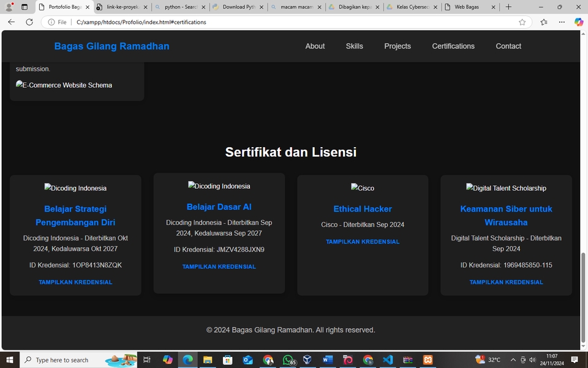Close the Portofolio Bagas tab

click(x=88, y=7)
